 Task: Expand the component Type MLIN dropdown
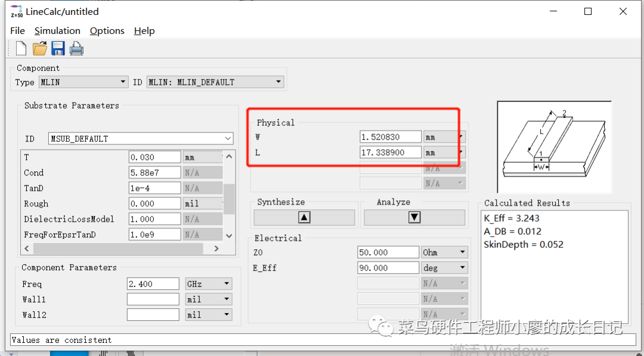(x=83, y=82)
